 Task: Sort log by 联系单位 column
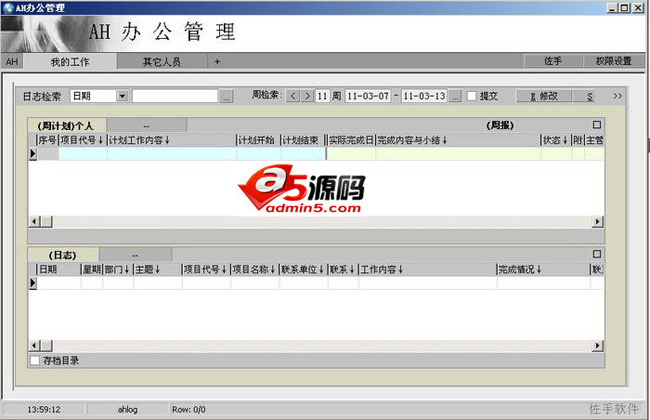(x=303, y=269)
